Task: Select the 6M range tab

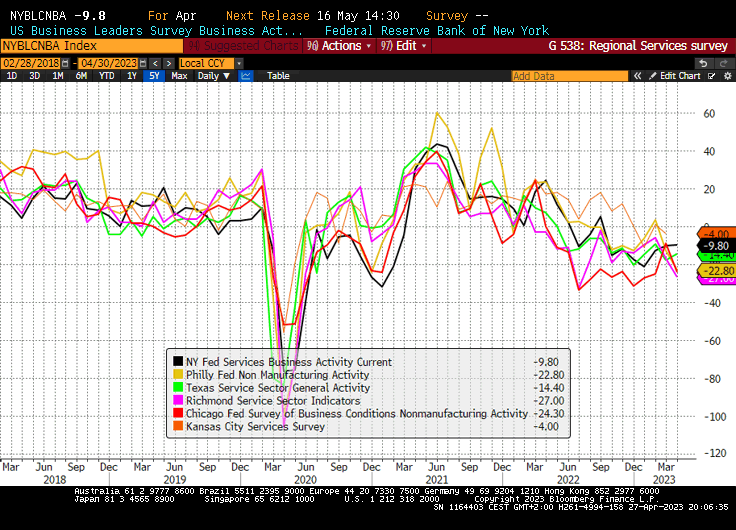Action: (81, 76)
